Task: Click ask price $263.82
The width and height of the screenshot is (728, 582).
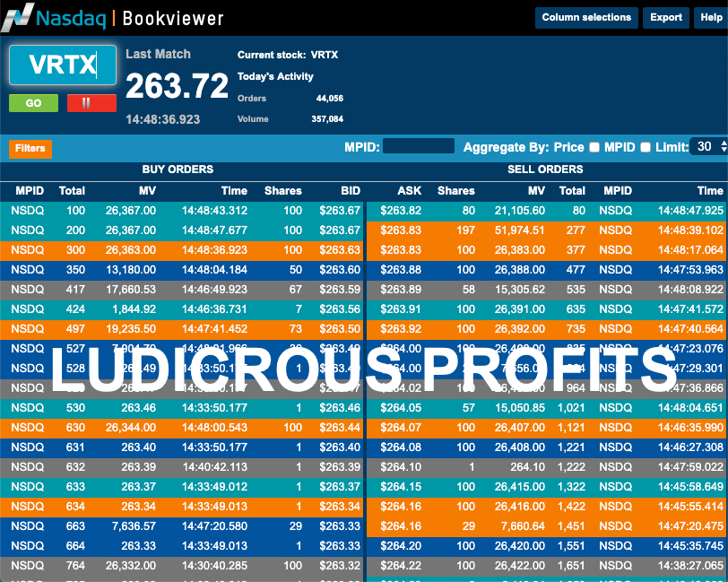Action: pos(401,211)
